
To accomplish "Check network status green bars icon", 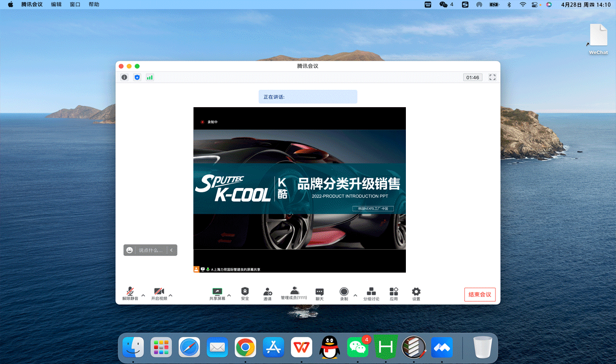I will [x=150, y=77].
